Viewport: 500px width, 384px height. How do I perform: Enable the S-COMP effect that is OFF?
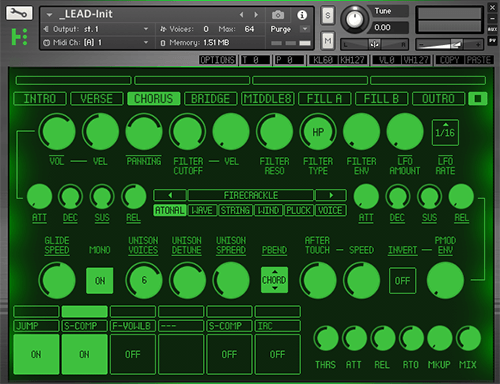coord(229,354)
